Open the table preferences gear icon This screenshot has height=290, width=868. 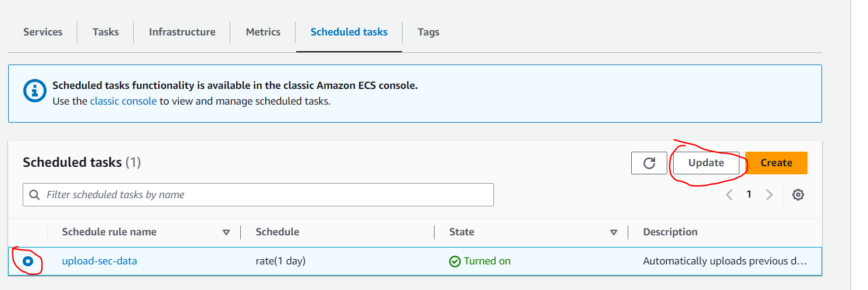click(x=798, y=195)
